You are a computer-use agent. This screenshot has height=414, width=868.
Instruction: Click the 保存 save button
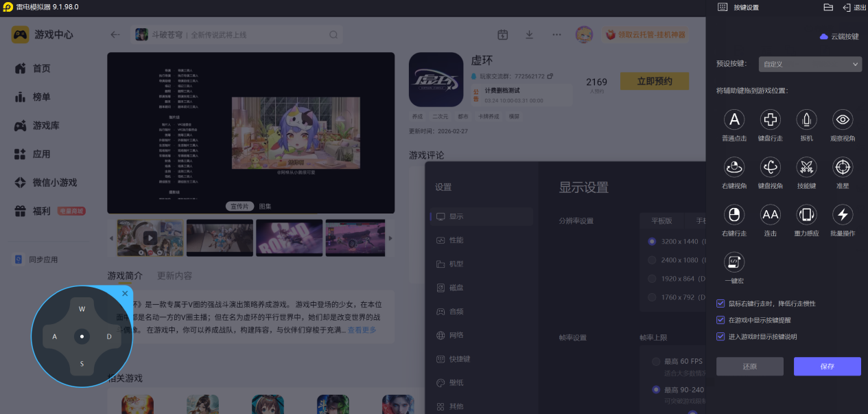pyautogui.click(x=828, y=367)
